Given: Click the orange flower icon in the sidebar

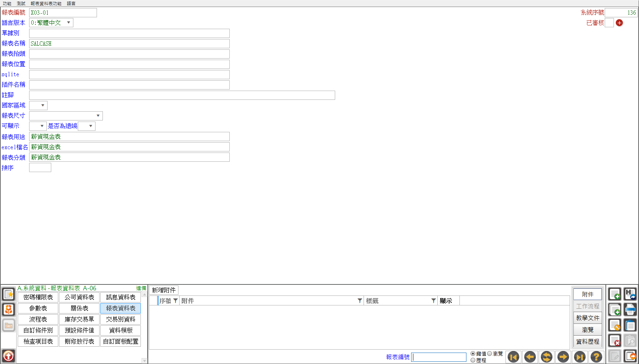Looking at the screenshot, I should pos(8,309).
